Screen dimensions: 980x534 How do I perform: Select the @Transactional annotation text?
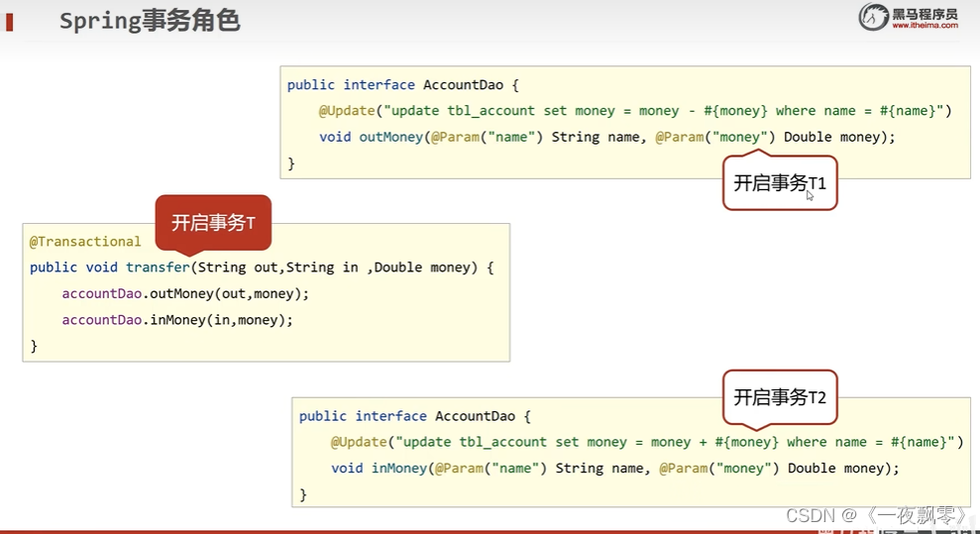(x=85, y=242)
